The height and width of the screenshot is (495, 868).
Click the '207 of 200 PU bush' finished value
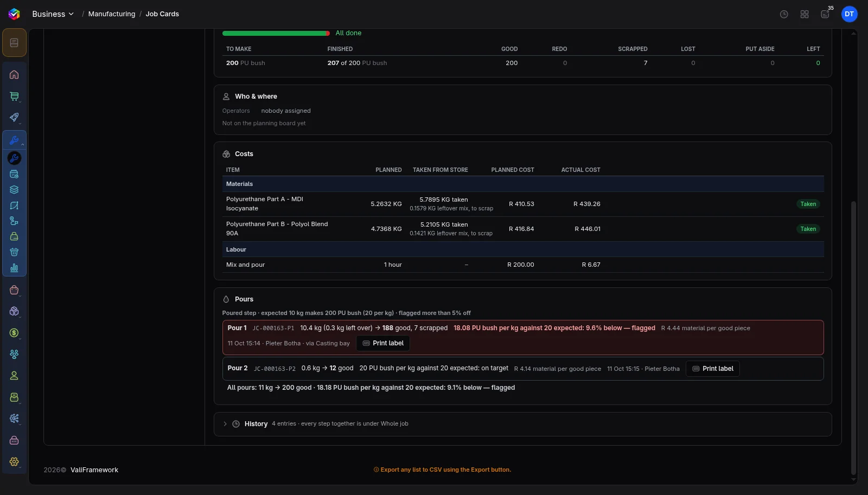(358, 63)
